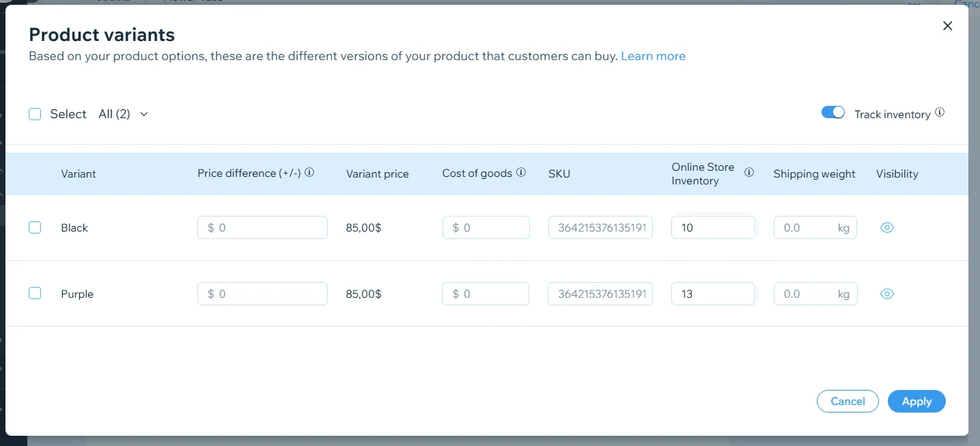980x446 pixels.
Task: Set shipping weight for Purple variant
Action: click(x=815, y=294)
